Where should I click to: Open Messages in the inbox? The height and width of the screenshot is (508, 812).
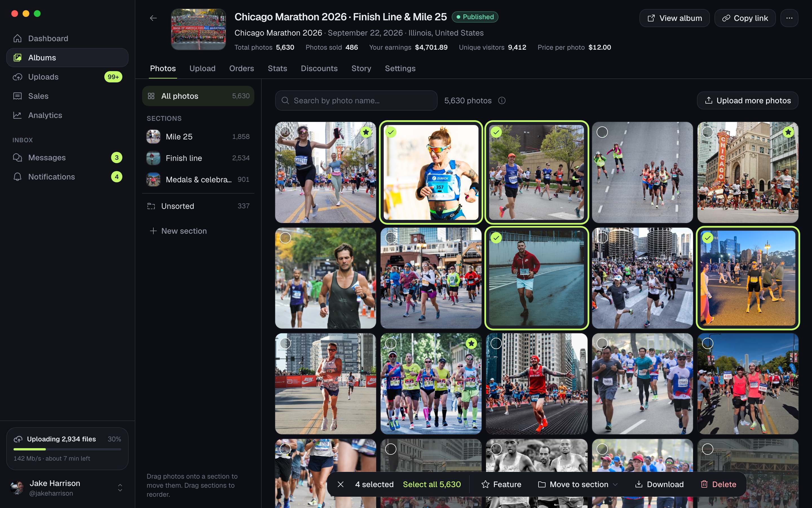67,157
